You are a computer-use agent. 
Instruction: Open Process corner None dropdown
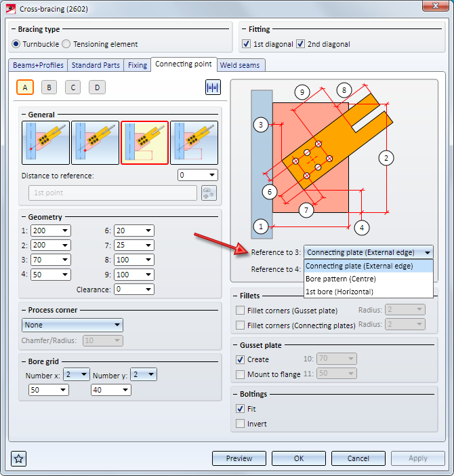[73, 325]
